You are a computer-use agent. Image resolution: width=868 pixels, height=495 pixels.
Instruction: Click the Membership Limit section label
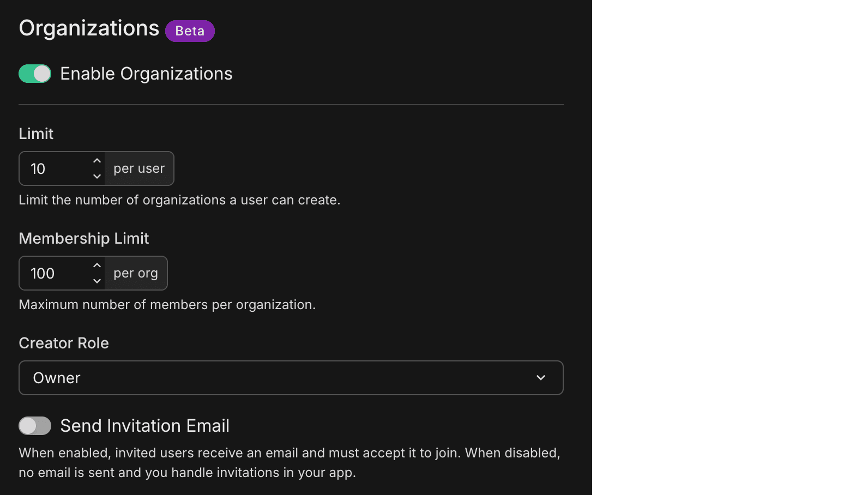click(84, 238)
